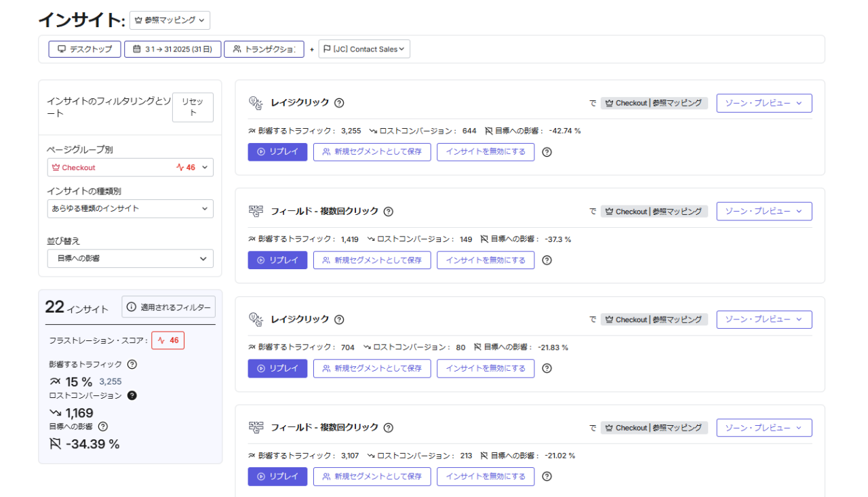Select the デスクトップ device filter
The width and height of the screenshot is (868, 497).
coord(85,49)
